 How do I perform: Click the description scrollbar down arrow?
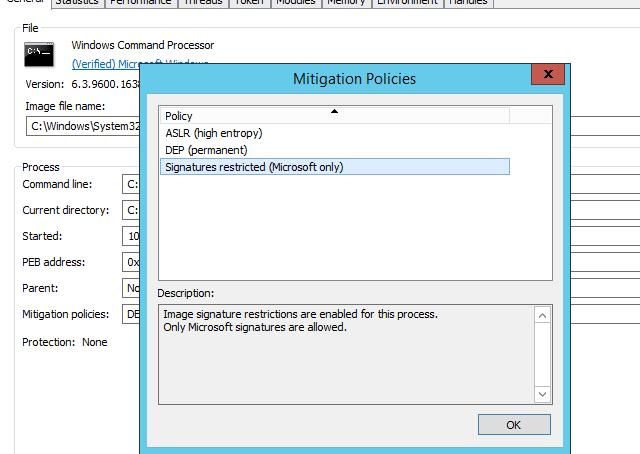(x=542, y=394)
